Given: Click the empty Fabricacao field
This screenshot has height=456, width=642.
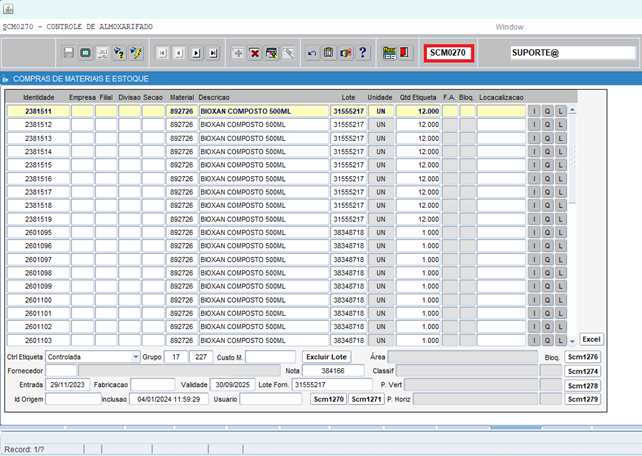Looking at the screenshot, I should [x=153, y=385].
